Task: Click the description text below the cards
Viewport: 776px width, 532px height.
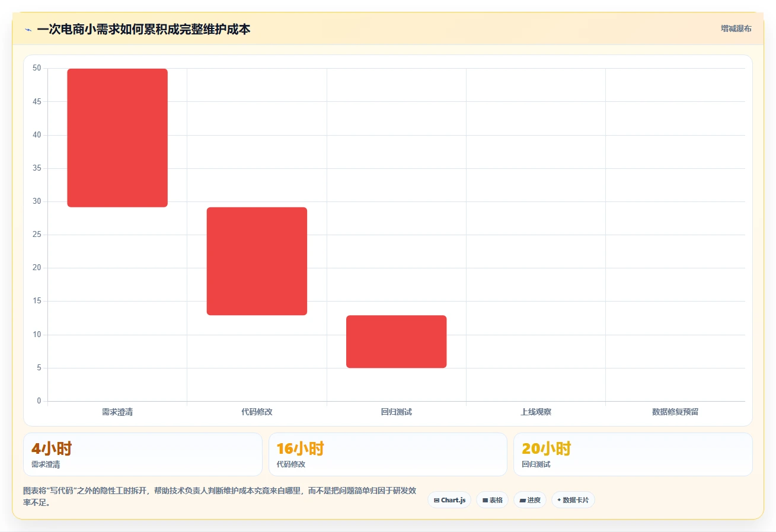Action: [x=219, y=497]
